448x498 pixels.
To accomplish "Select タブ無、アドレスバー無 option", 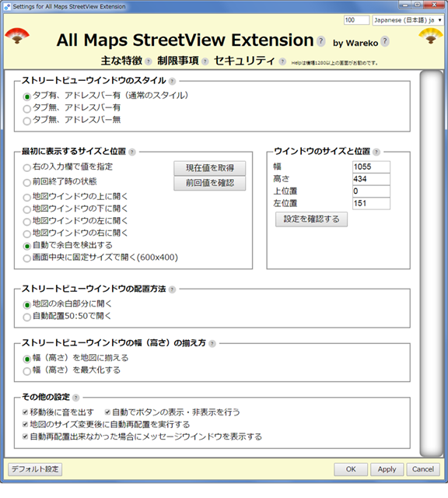I will (x=27, y=121).
